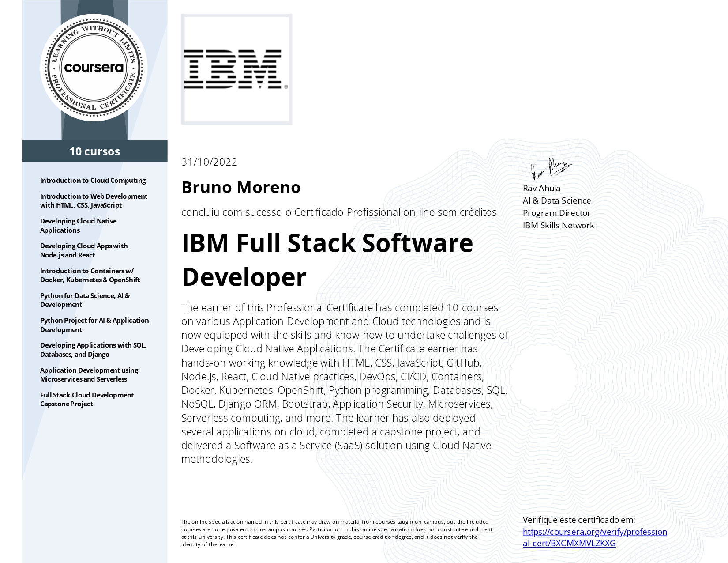
Task: Click the certificate description paragraph
Action: [x=345, y=383]
